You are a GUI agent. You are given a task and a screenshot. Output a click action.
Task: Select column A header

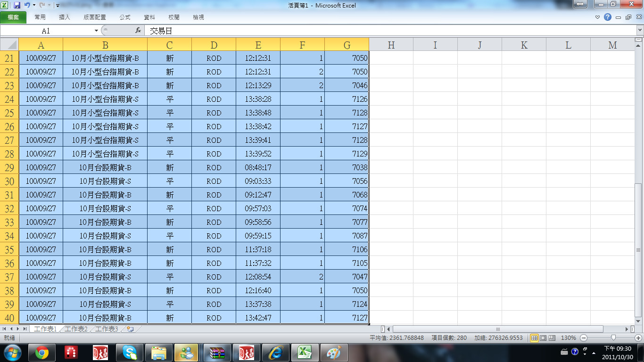click(x=41, y=45)
